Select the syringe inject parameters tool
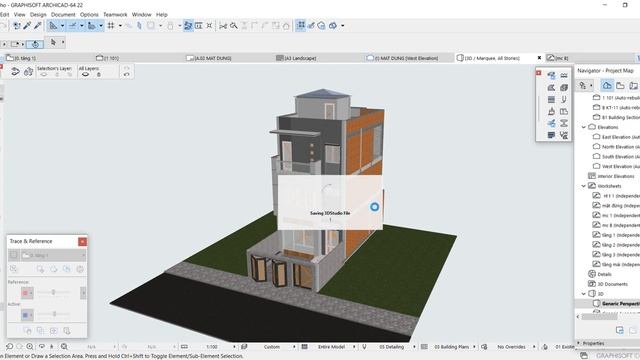Image resolution: width=640 pixels, height=360 pixels. [x=38, y=26]
